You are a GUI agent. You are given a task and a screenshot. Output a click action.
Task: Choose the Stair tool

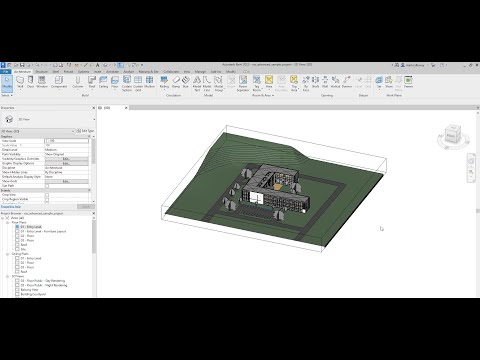pyautogui.click(x=186, y=82)
